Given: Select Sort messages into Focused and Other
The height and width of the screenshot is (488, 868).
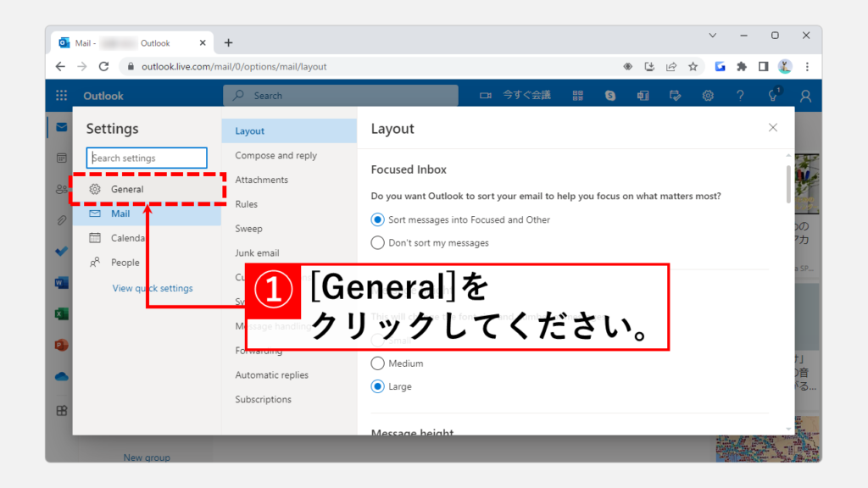Looking at the screenshot, I should 378,219.
